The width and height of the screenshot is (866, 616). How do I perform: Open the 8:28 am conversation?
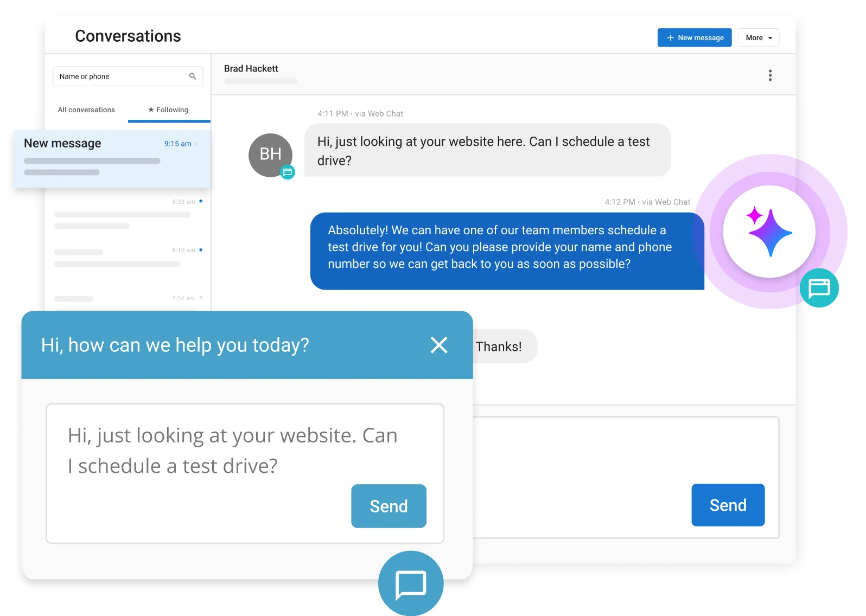point(128,214)
